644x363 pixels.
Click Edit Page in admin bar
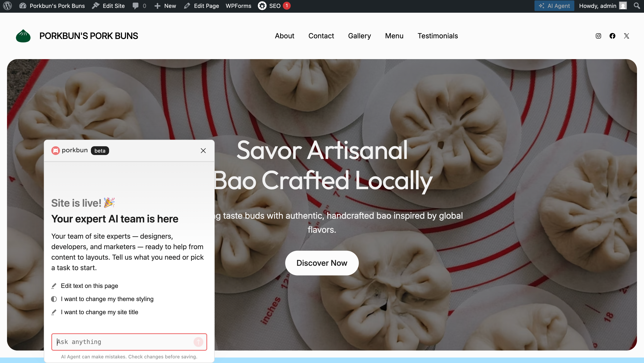(x=202, y=6)
